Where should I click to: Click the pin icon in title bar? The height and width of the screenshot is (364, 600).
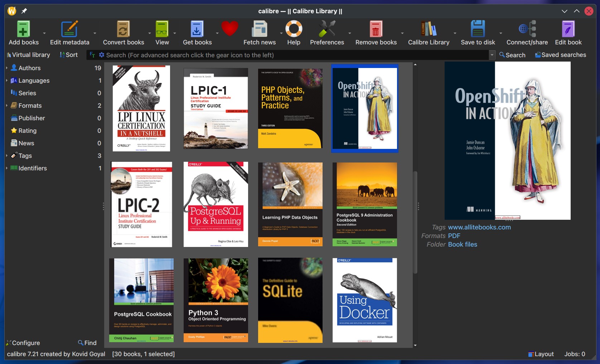click(24, 11)
